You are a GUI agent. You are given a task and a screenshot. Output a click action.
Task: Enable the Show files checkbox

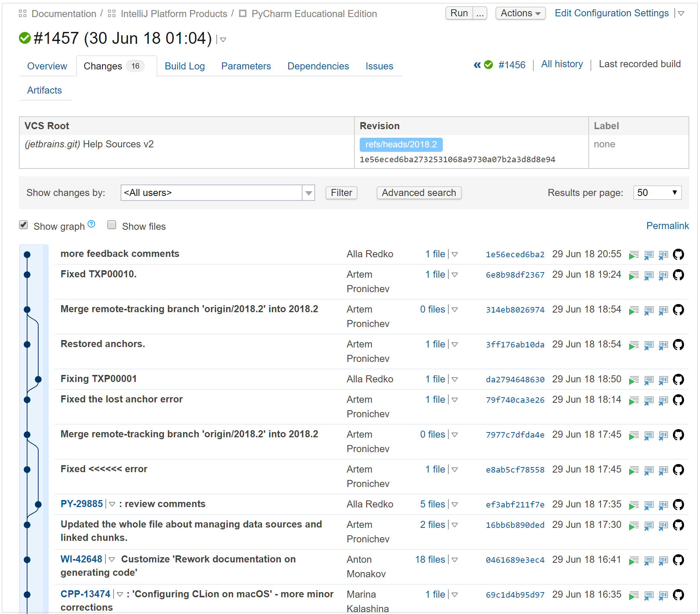tap(112, 225)
